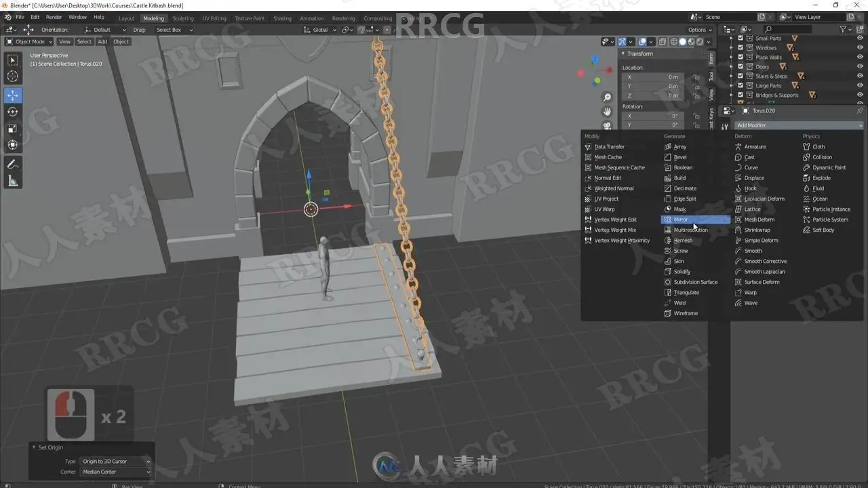Open the Edit menu
This screenshot has height=488, width=868.
tap(35, 18)
